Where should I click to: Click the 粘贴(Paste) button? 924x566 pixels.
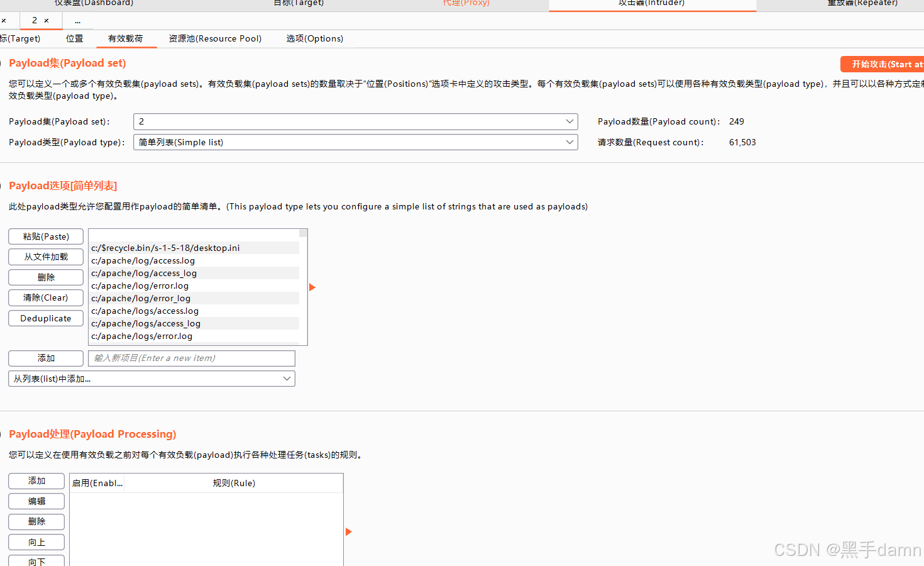(x=45, y=236)
